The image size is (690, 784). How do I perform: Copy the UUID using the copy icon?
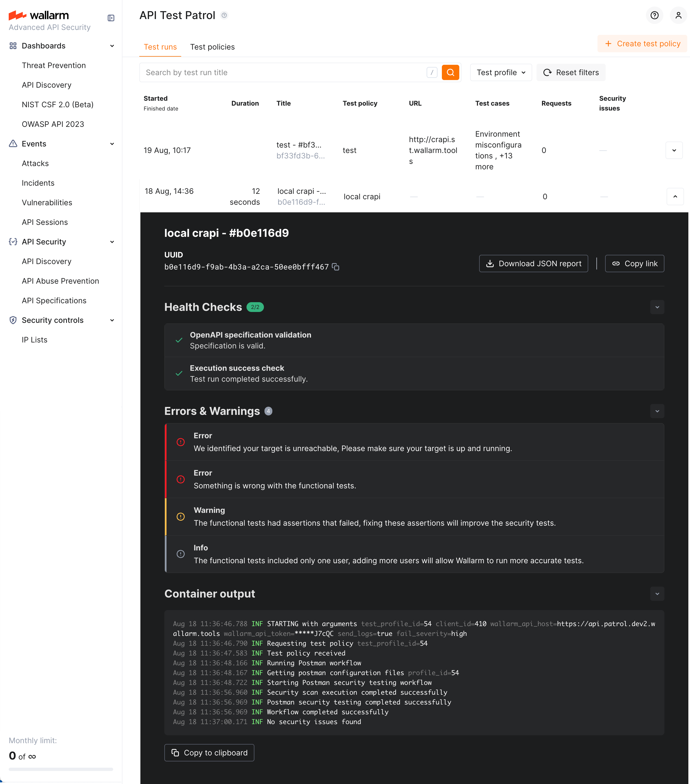(x=336, y=267)
